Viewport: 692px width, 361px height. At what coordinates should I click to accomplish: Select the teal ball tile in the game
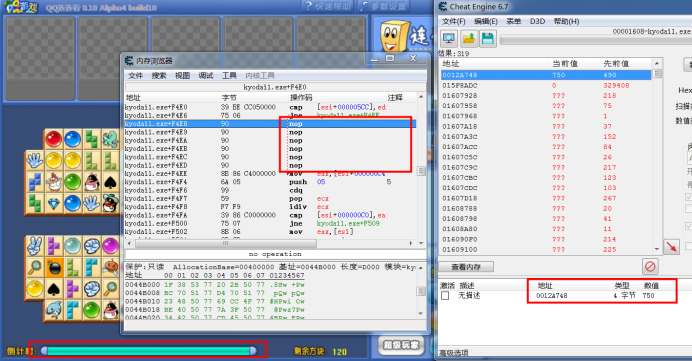point(73,246)
